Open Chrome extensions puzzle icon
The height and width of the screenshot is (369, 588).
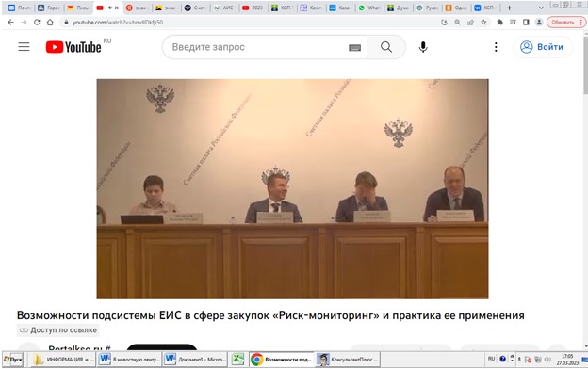click(499, 22)
